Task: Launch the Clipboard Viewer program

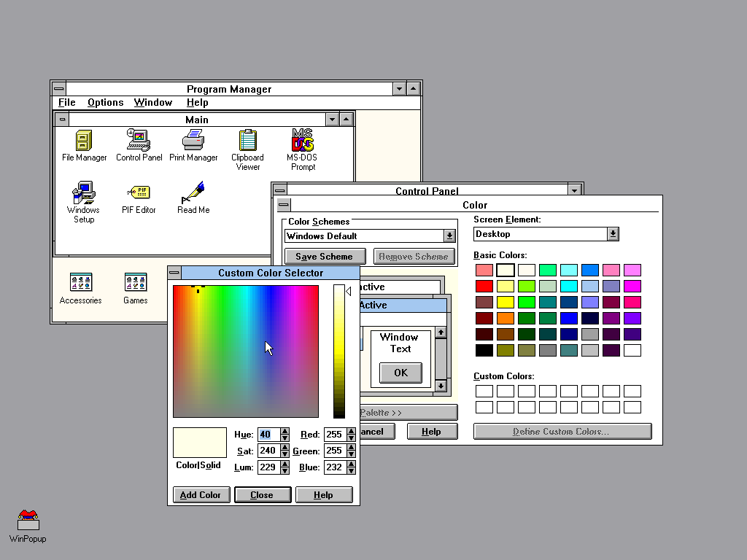Action: point(247,140)
